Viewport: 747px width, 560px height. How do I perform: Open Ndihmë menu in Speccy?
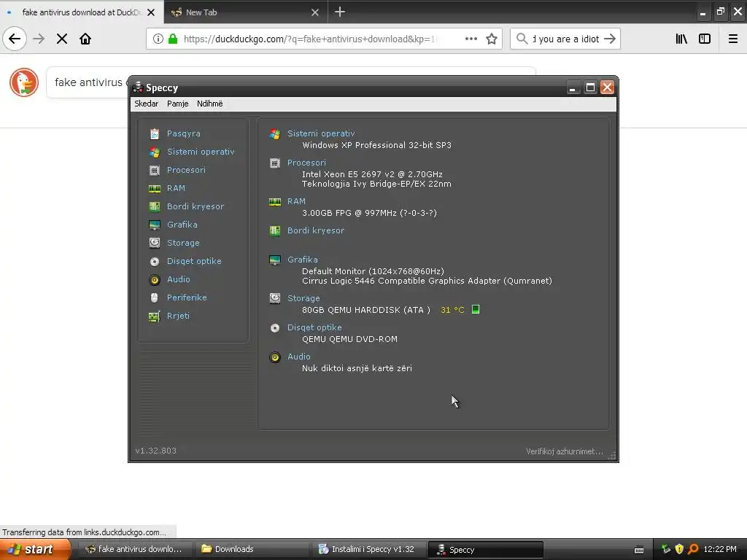coord(209,104)
